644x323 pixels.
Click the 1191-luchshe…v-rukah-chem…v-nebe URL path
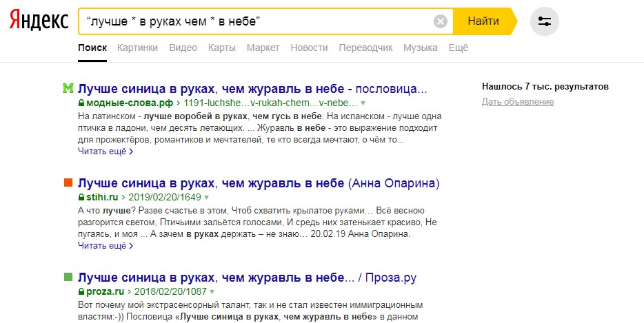click(269, 103)
